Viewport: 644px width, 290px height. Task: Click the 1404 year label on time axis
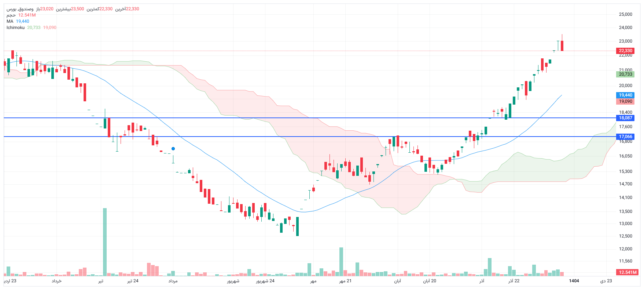point(574,281)
